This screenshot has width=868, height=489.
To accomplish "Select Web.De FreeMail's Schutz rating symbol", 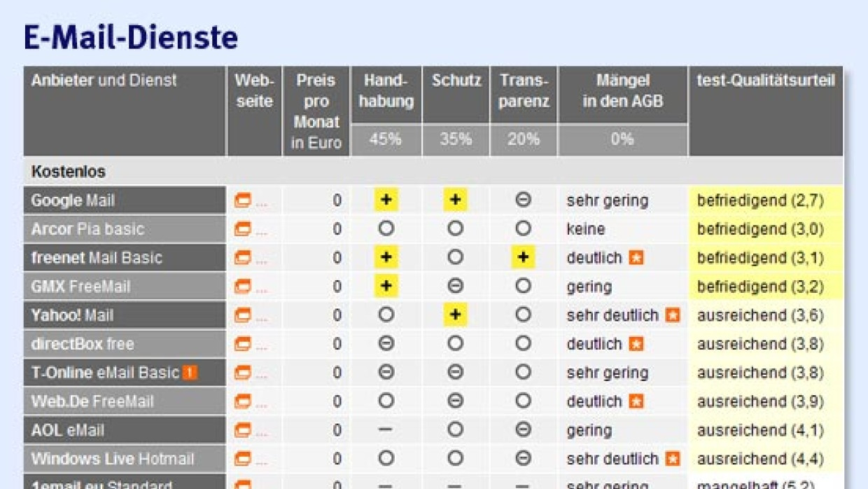I will pyautogui.click(x=455, y=401).
